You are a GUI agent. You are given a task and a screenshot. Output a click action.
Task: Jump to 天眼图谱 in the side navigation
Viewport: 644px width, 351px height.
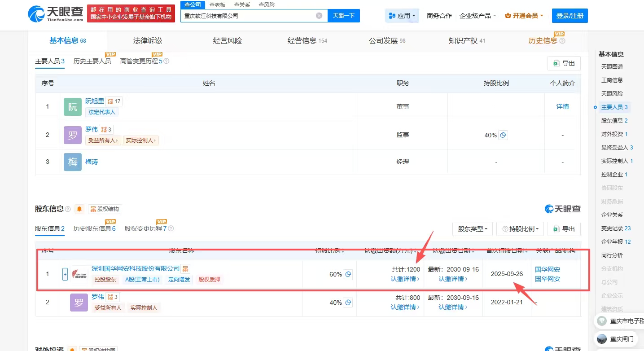pyautogui.click(x=612, y=67)
